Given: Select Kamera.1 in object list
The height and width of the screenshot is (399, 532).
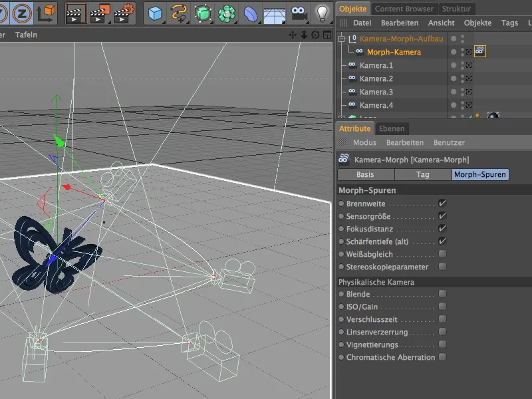Looking at the screenshot, I should [376, 65].
